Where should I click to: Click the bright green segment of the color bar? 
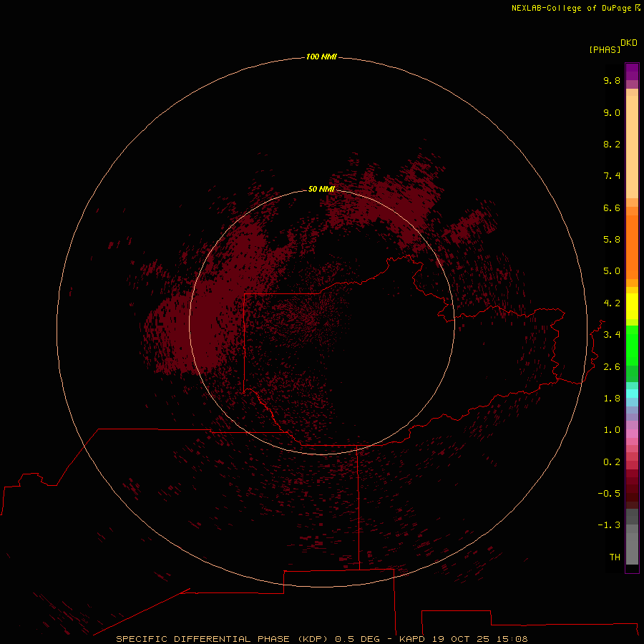coord(632,346)
